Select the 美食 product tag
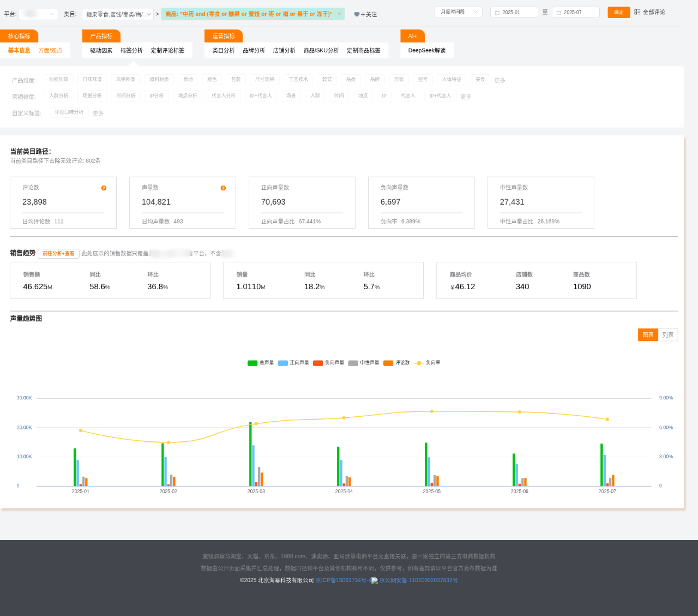The image size is (698, 616). (480, 80)
